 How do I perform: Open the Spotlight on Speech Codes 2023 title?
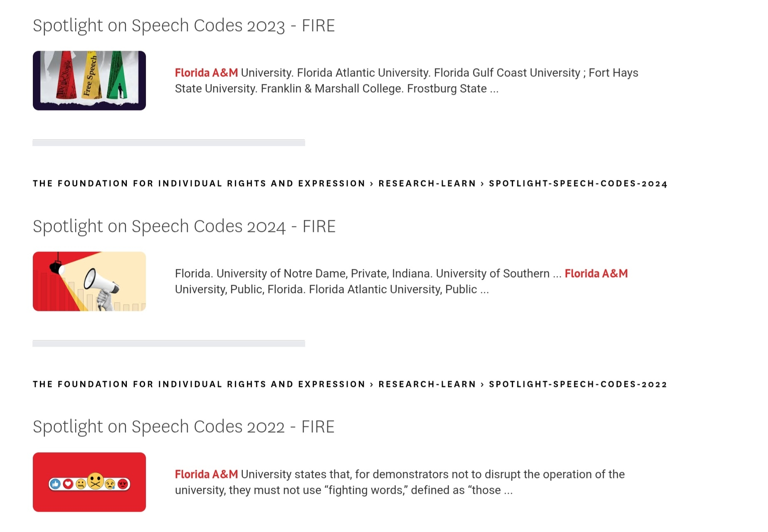point(183,26)
